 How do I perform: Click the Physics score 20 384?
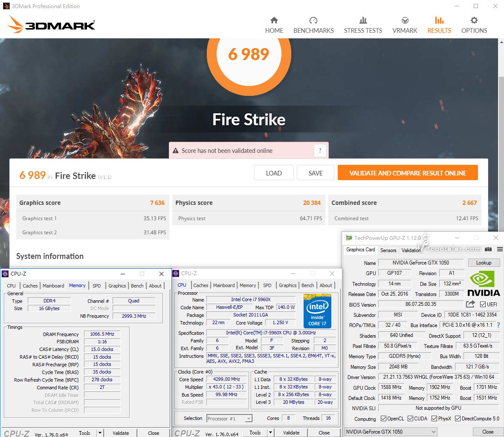pos(312,203)
